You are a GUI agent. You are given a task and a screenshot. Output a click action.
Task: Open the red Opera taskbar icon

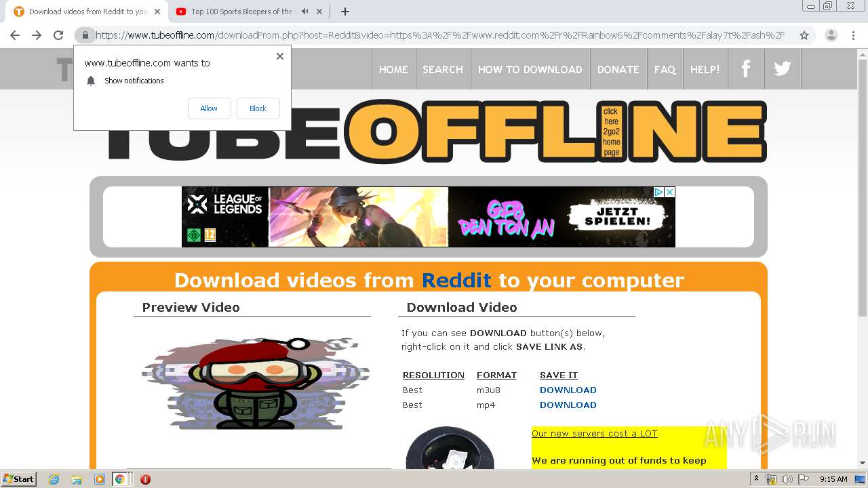point(145,479)
